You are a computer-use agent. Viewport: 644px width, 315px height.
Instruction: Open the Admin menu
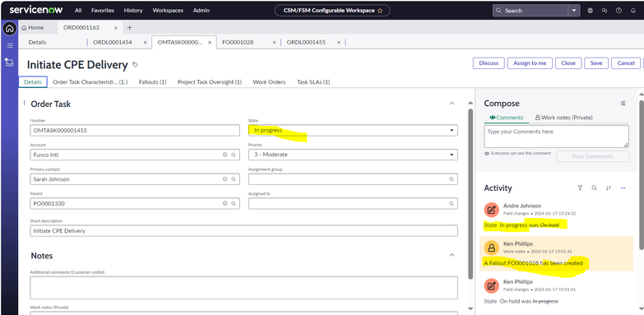(x=202, y=10)
